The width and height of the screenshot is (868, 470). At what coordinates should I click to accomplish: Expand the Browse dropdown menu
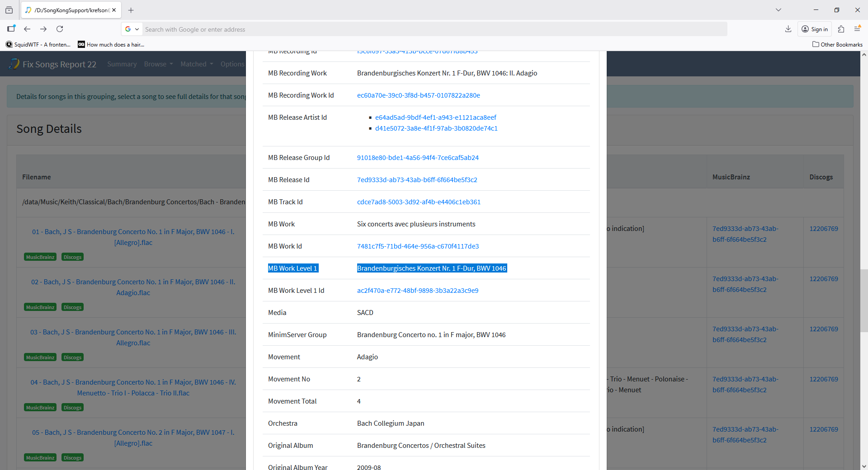(158, 64)
